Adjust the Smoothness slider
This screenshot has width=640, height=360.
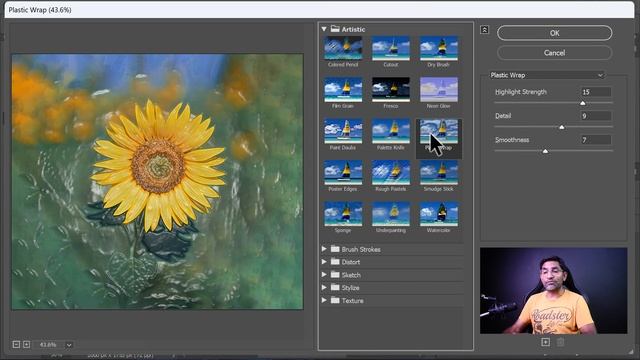coord(545,151)
